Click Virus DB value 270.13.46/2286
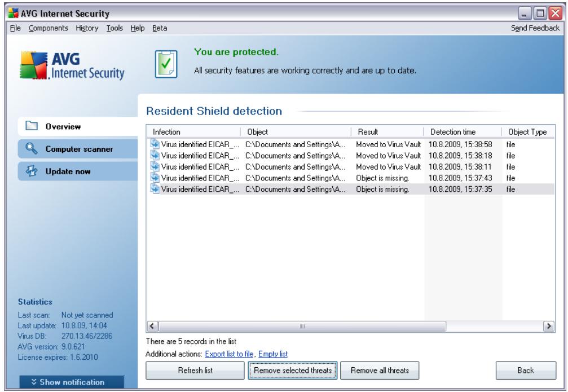The width and height of the screenshot is (568, 392). 86,336
